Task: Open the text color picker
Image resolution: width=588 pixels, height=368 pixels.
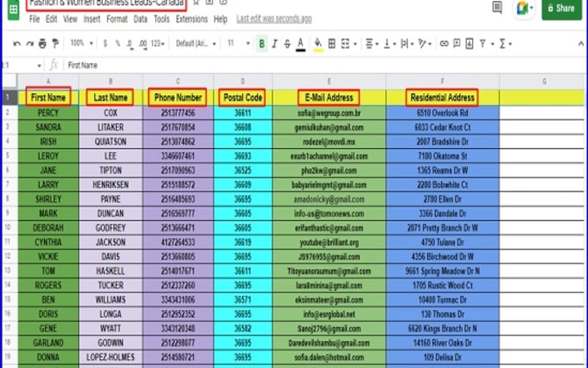Action: click(300, 44)
